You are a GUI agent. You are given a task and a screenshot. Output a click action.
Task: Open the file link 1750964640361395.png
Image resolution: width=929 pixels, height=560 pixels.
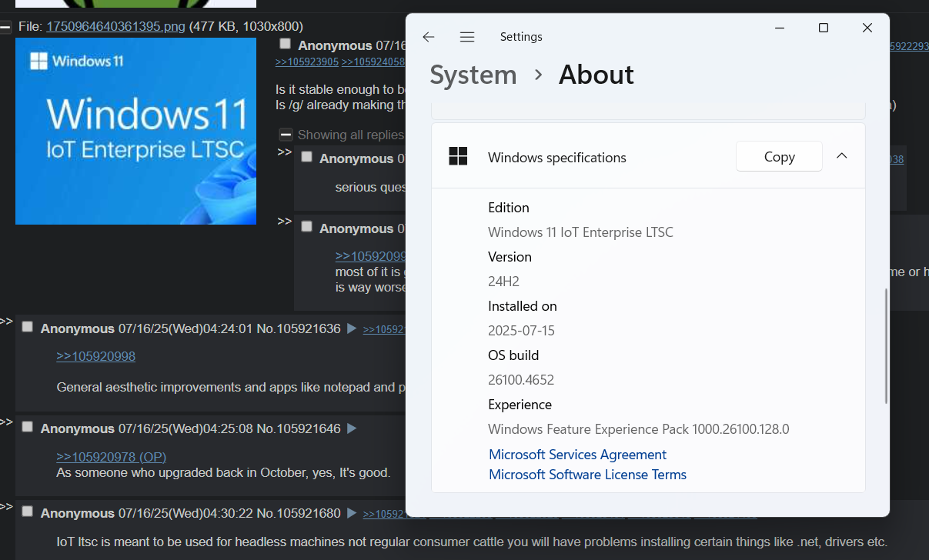tap(115, 26)
